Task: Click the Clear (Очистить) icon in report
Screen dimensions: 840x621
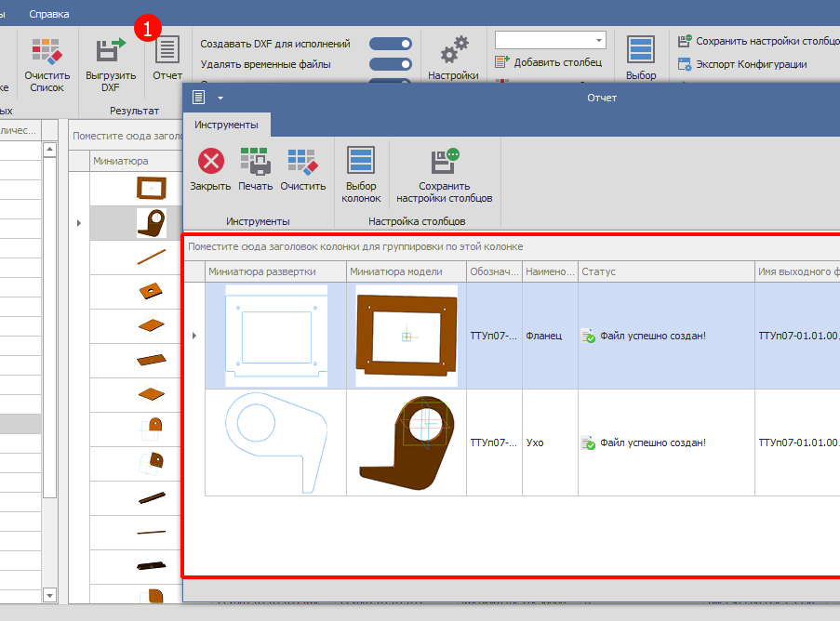Action: pyautogui.click(x=303, y=163)
